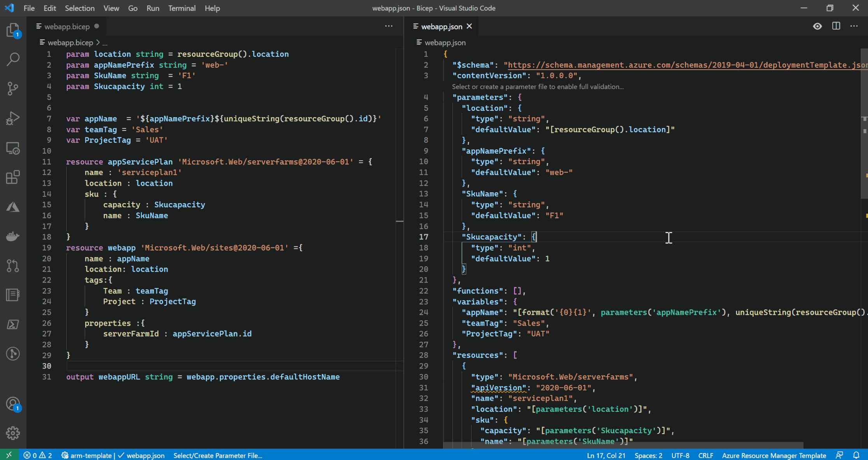Viewport: 868px width, 460px height.
Task: Open the Azure view icon
Action: (x=13, y=207)
